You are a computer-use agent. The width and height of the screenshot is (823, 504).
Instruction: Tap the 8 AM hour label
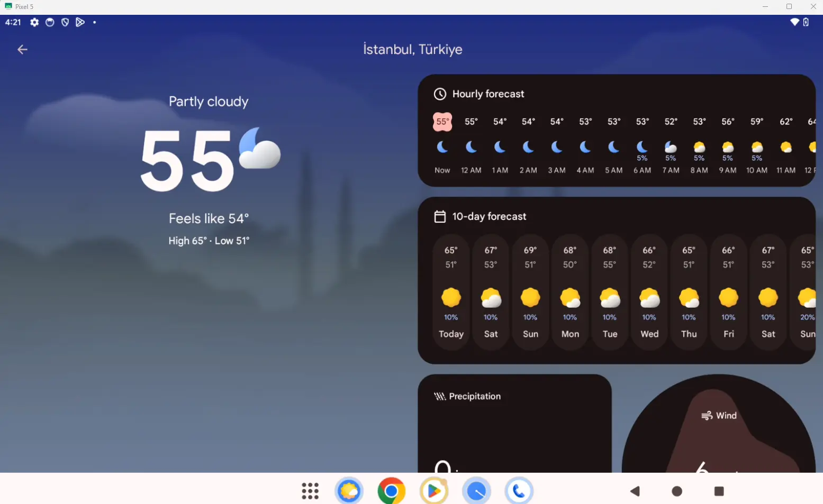699,170
